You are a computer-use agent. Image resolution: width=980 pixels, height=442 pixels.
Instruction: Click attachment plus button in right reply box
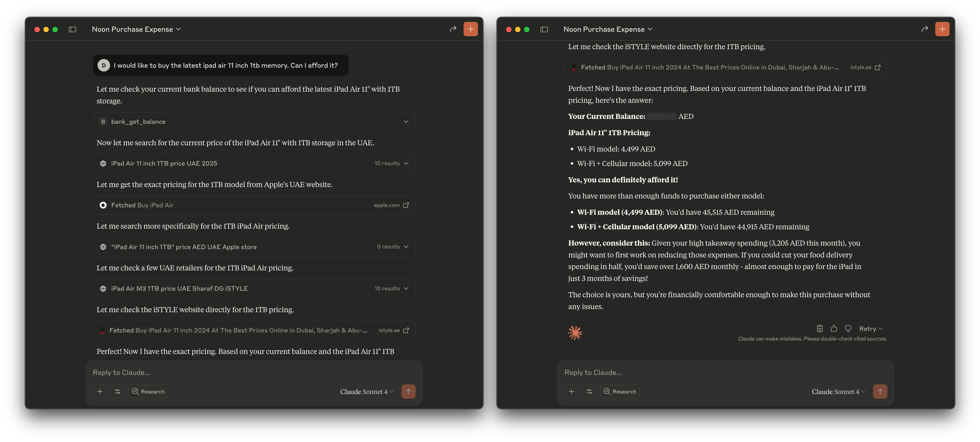point(571,391)
